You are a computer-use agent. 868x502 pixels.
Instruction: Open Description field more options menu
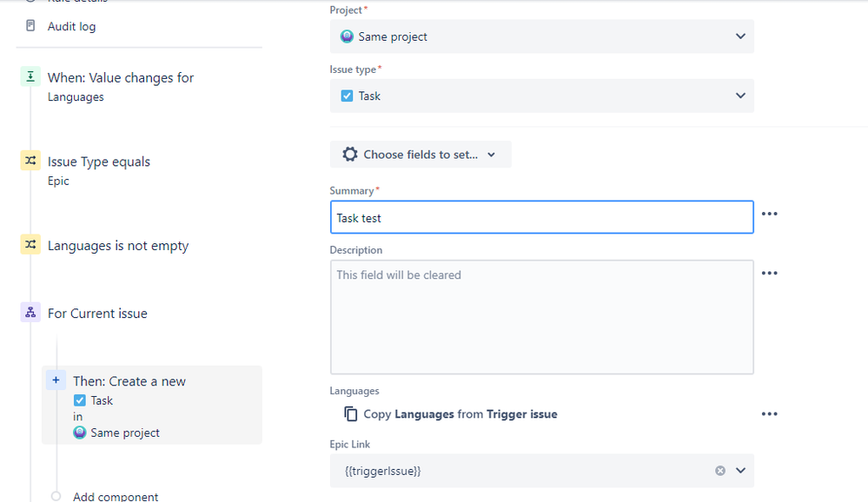[x=769, y=273]
